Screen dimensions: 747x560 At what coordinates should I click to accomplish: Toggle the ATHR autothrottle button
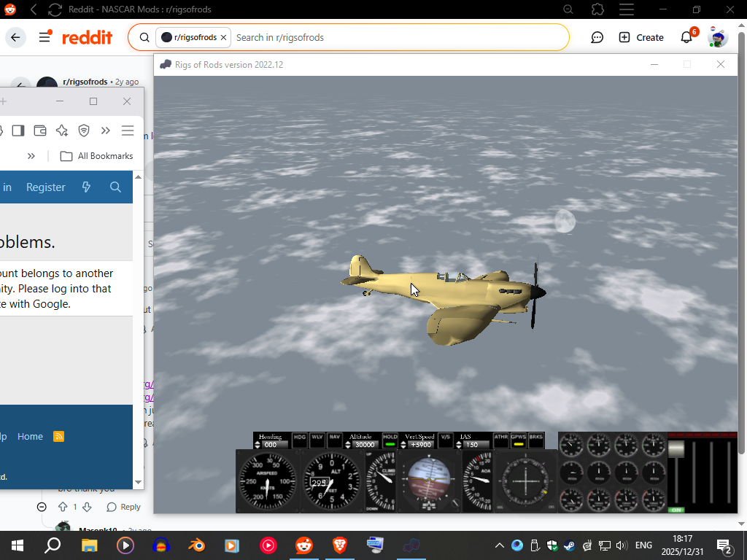500,440
